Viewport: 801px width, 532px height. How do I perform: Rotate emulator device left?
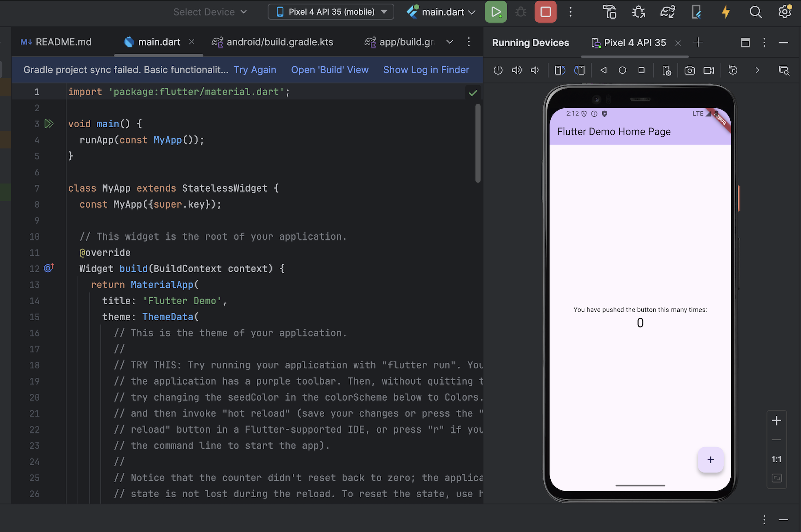tap(560, 70)
